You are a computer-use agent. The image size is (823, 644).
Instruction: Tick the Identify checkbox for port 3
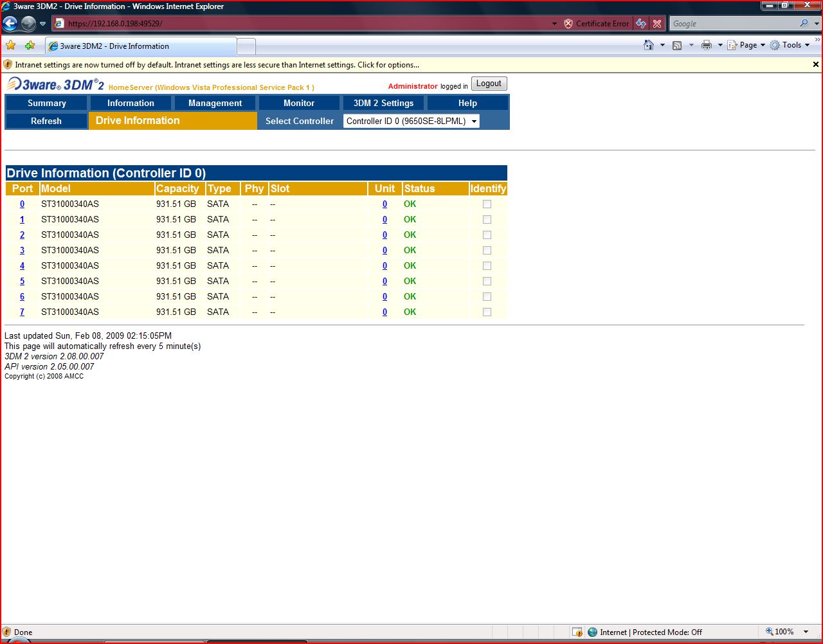point(487,250)
